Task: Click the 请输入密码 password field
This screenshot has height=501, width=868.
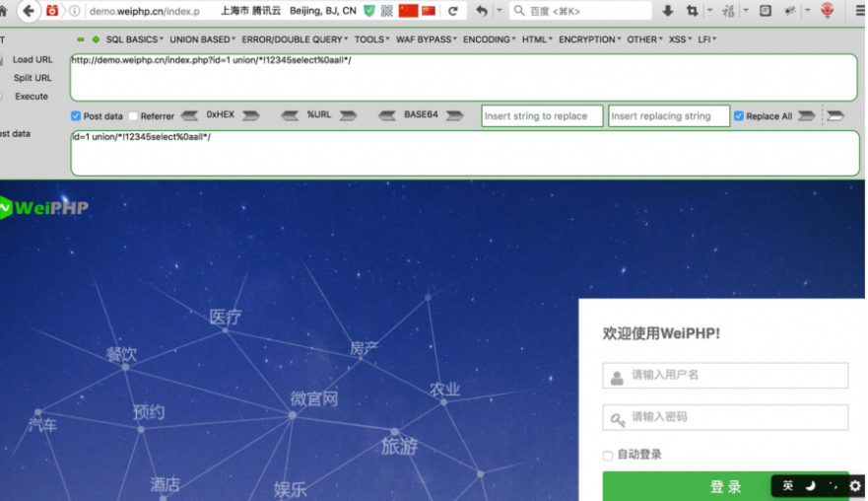Action: [x=725, y=417]
